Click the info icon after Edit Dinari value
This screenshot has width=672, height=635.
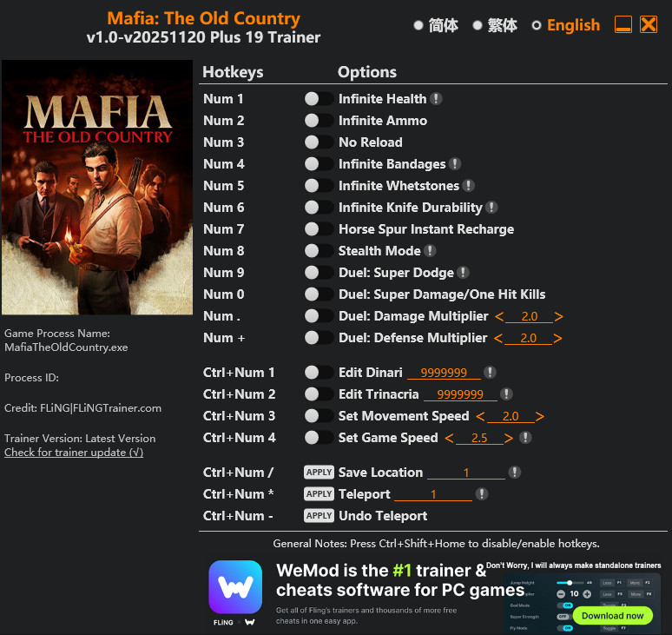coord(490,372)
